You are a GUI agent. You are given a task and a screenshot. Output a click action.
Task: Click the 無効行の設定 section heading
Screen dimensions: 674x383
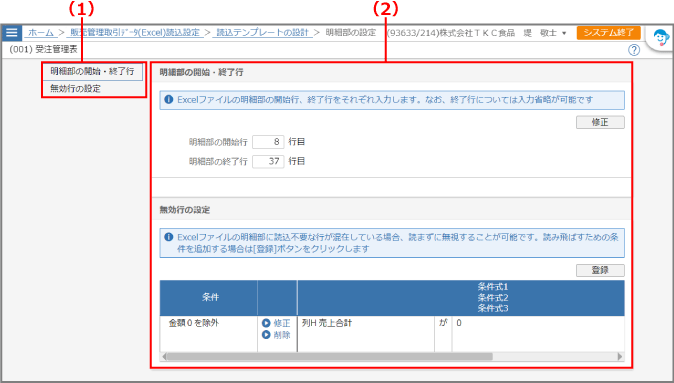[x=185, y=210]
